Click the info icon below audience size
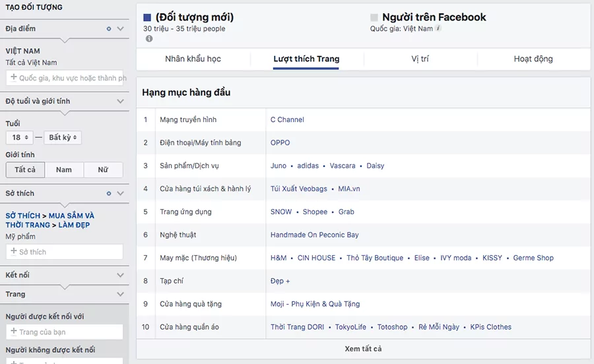 [x=149, y=39]
